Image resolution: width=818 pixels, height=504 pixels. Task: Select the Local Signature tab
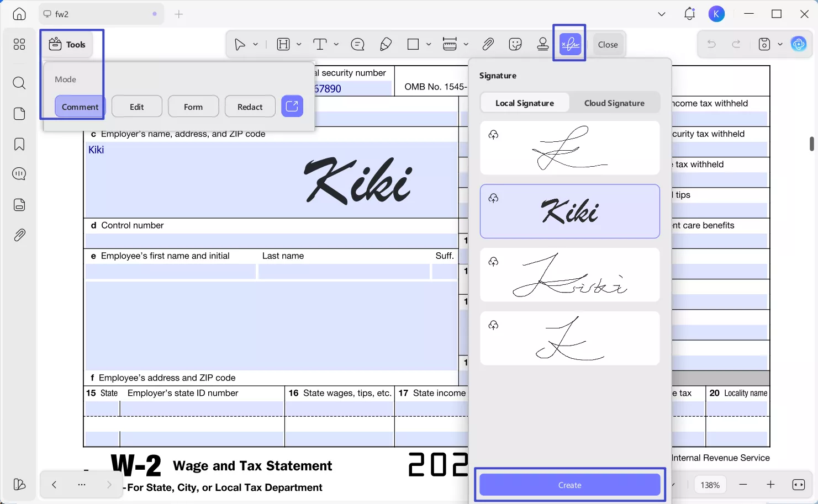(525, 103)
